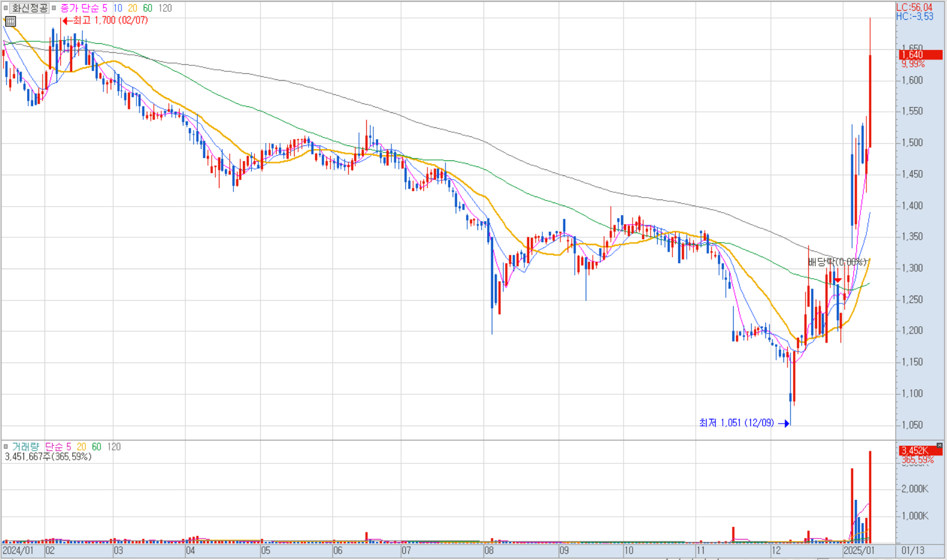Click the 9.99% change rate text

tap(913, 64)
